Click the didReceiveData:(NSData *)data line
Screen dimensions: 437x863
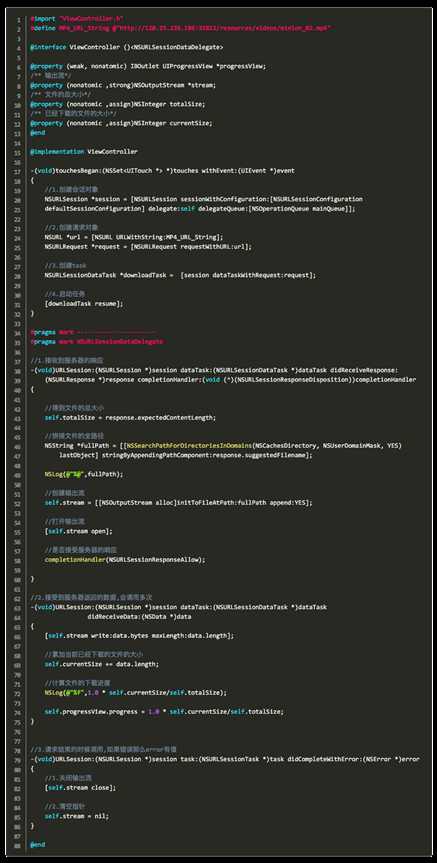[139, 616]
